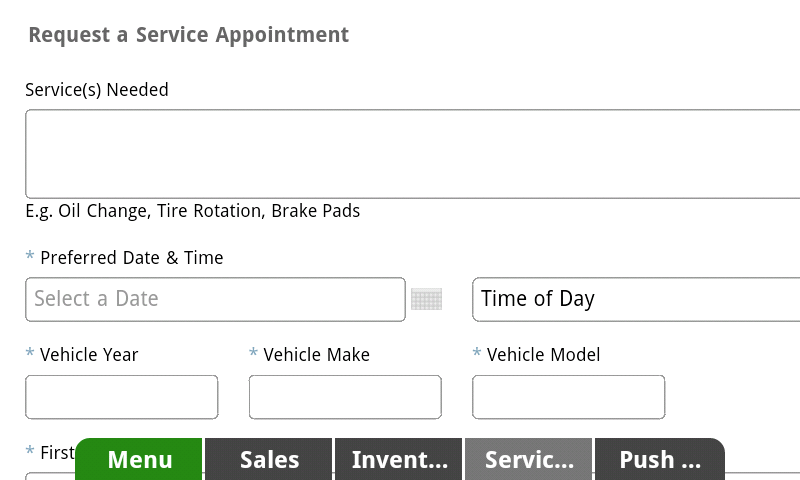Click the Request a Service Appointment heading
Image resolution: width=800 pixels, height=480 pixels.
tap(189, 35)
